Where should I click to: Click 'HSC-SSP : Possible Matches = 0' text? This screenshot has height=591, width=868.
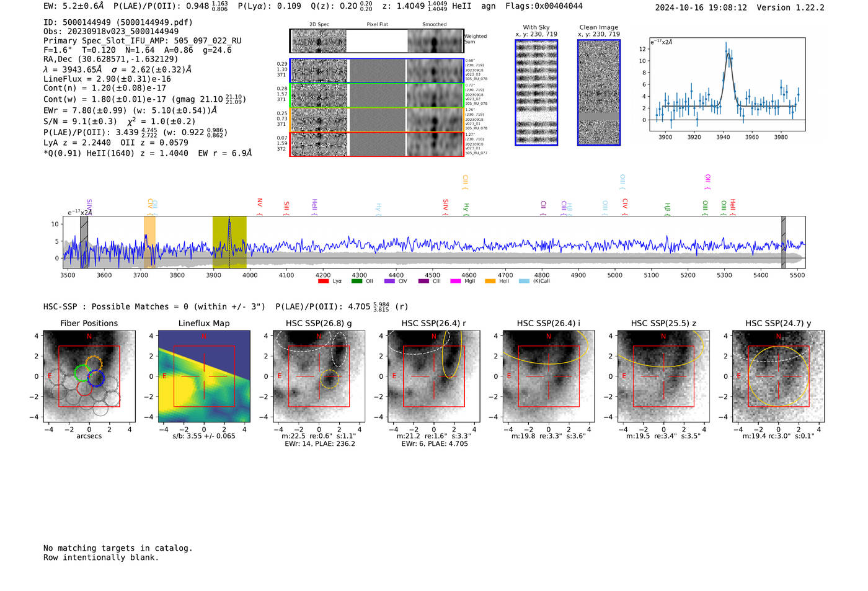pos(116,307)
